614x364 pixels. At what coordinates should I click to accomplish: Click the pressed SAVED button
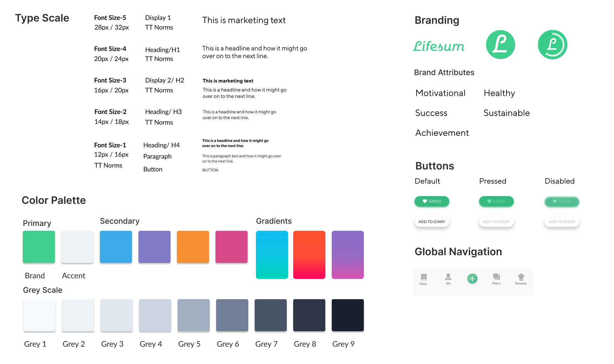tap(496, 201)
